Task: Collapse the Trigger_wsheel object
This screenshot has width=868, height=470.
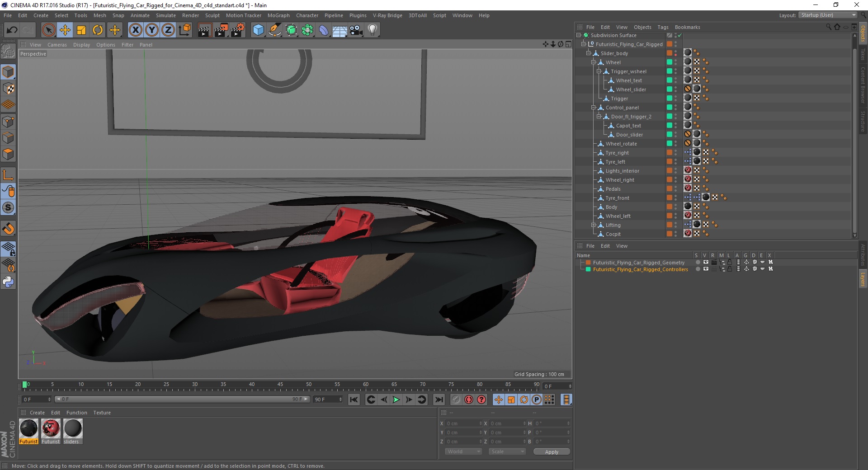Action: click(x=599, y=71)
